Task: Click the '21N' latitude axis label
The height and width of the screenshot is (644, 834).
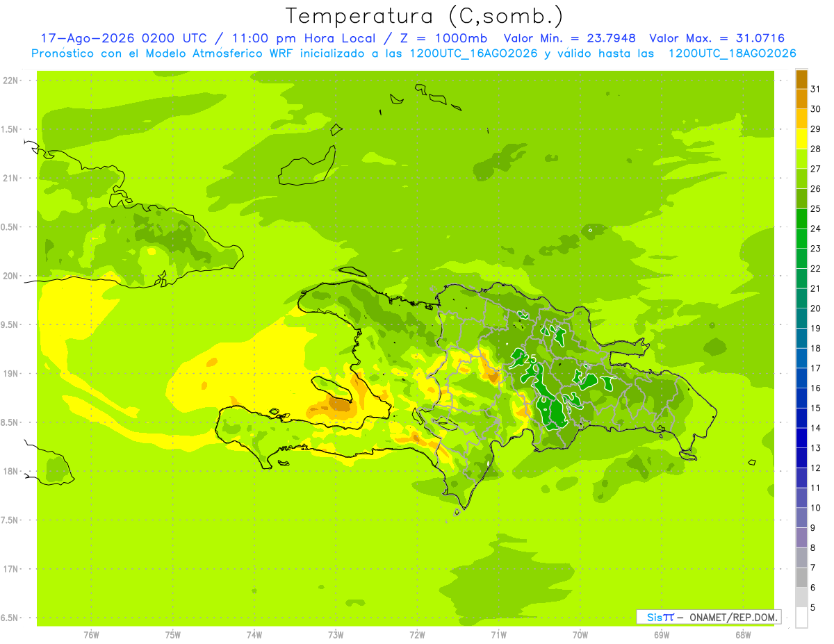Action: (x=11, y=179)
